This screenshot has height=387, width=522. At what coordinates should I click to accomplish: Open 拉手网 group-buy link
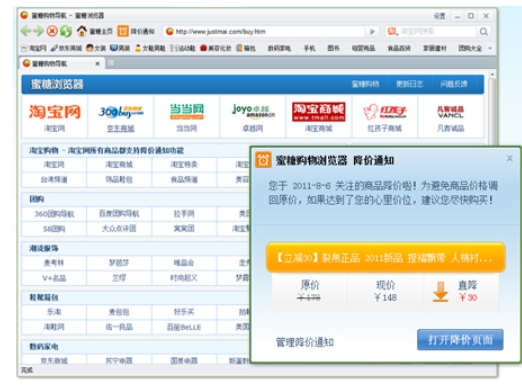pyautogui.click(x=184, y=214)
